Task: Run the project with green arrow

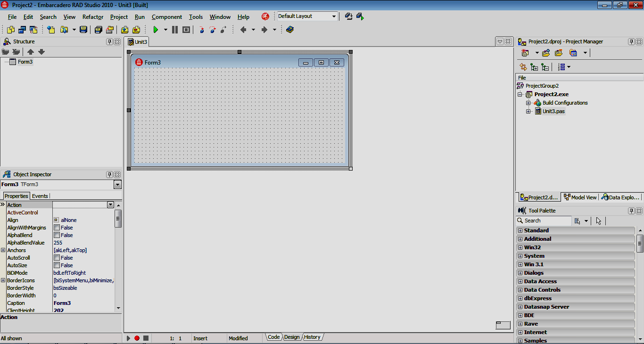Action: coord(156,30)
